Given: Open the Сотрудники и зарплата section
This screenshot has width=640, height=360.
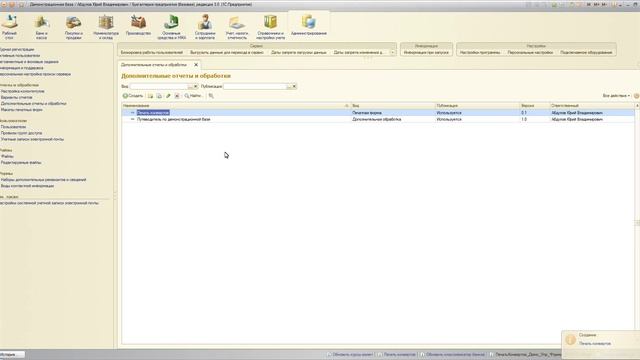Looking at the screenshot, I should pos(204,27).
